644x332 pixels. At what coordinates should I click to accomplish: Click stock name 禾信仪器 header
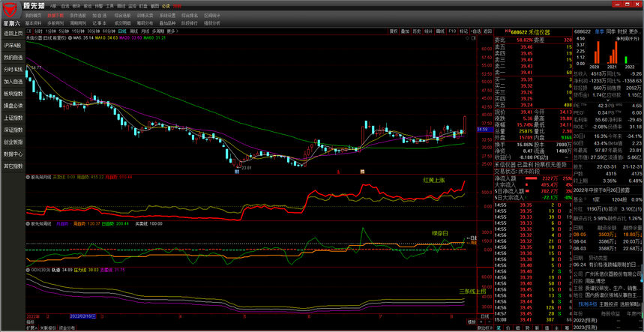click(x=538, y=31)
